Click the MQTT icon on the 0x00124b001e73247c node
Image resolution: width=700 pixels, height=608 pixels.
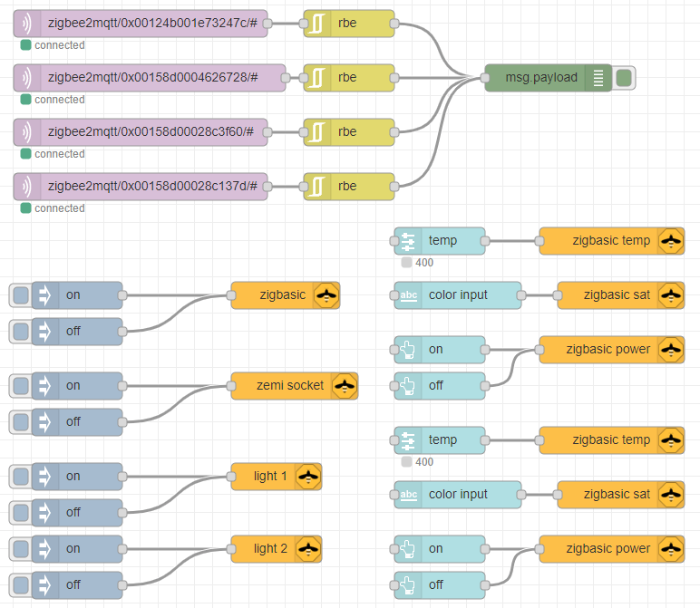click(27, 24)
